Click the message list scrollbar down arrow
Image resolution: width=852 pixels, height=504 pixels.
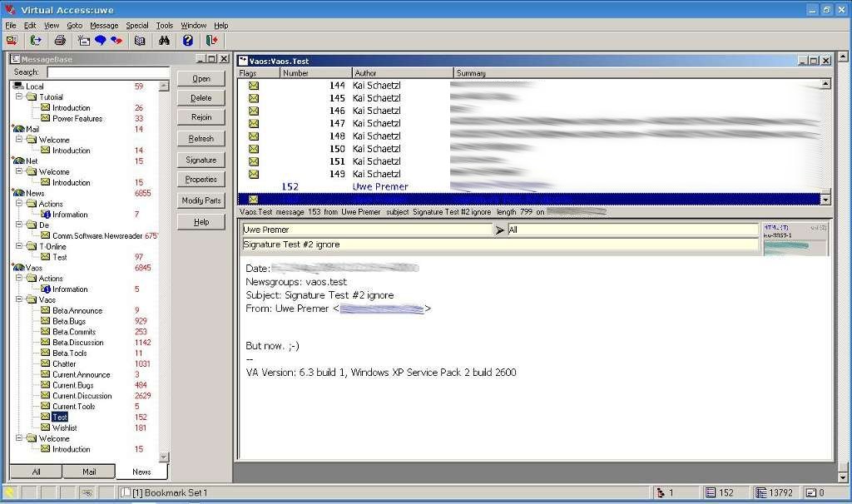[x=825, y=200]
